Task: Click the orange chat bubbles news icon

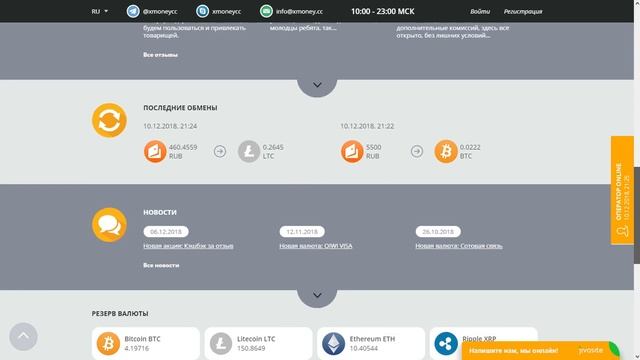Action: 109,225
